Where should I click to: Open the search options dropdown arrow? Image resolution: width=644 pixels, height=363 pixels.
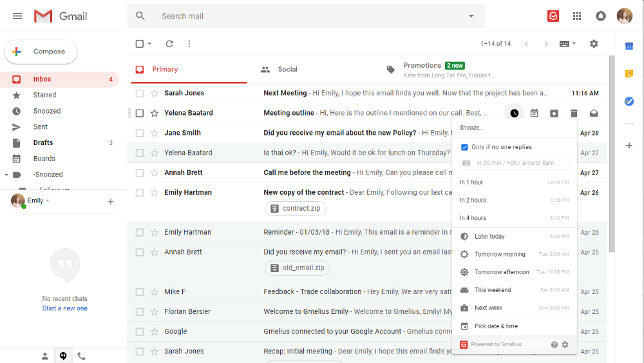(471, 16)
